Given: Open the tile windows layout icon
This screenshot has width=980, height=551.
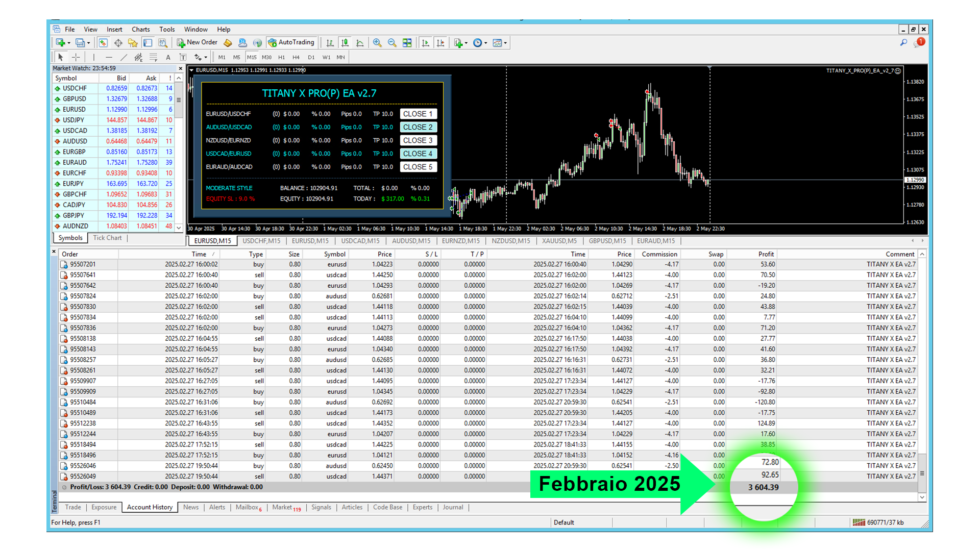Looking at the screenshot, I should [x=407, y=43].
